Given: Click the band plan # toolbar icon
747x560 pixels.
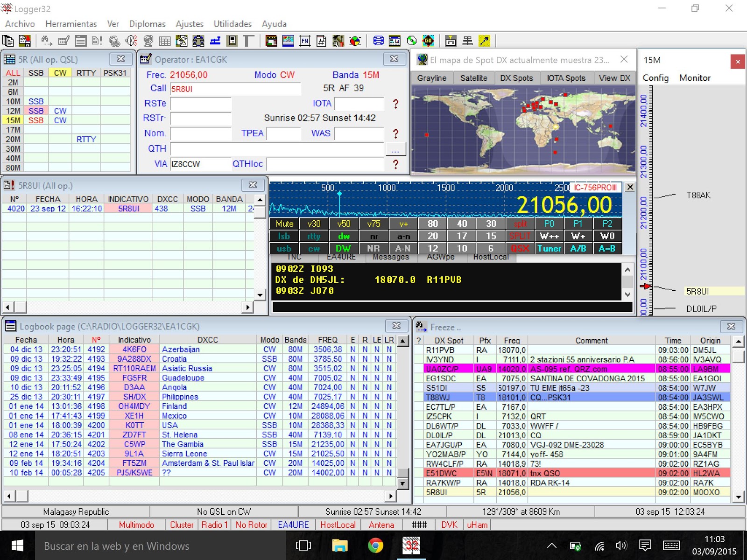Looking at the screenshot, I should click(x=321, y=41).
